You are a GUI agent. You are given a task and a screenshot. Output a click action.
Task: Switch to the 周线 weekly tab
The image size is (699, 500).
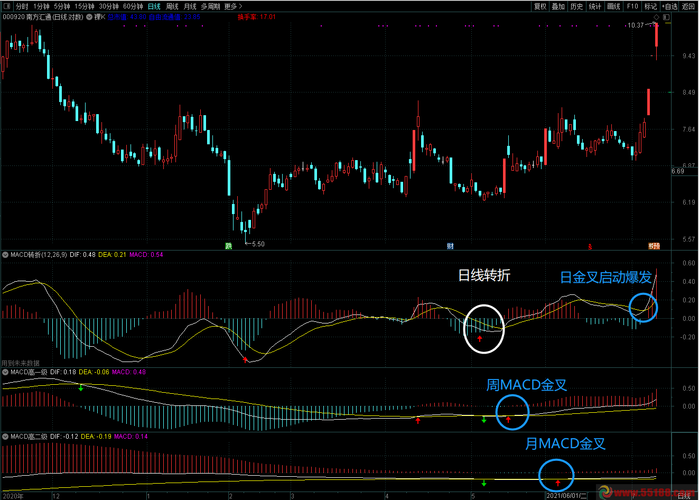(x=172, y=6)
